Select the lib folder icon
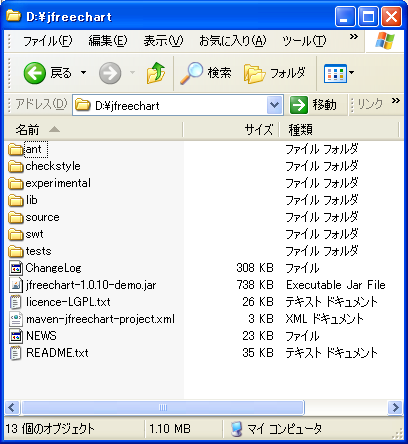Viewport: 408px width, 444px height. [x=16, y=200]
